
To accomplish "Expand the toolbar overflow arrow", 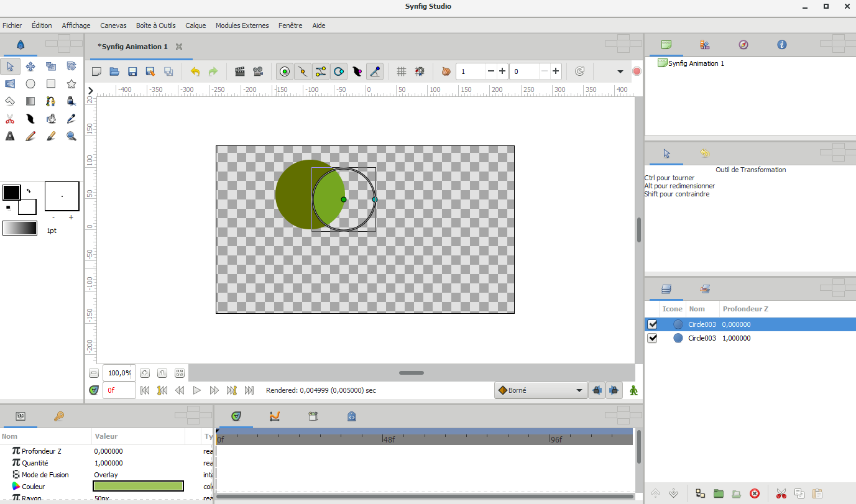I will tap(619, 71).
